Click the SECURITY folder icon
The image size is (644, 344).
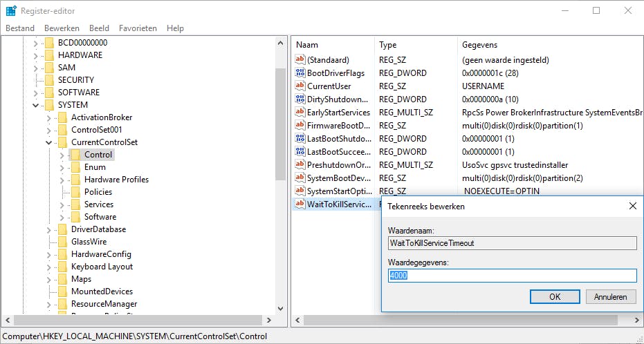(49, 80)
